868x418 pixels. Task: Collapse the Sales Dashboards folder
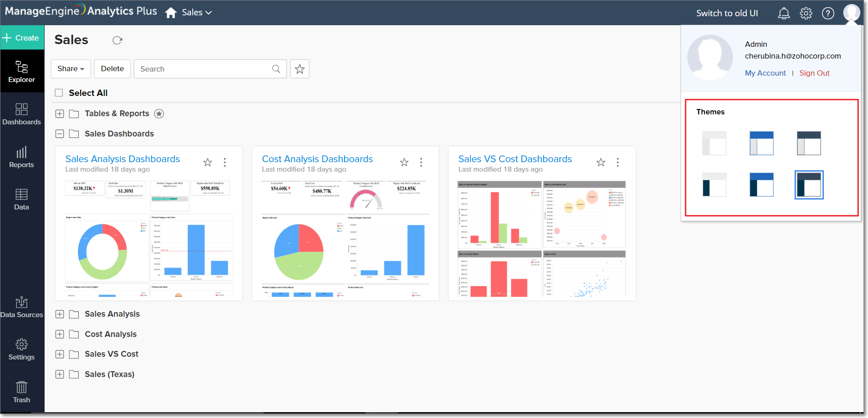pos(59,134)
